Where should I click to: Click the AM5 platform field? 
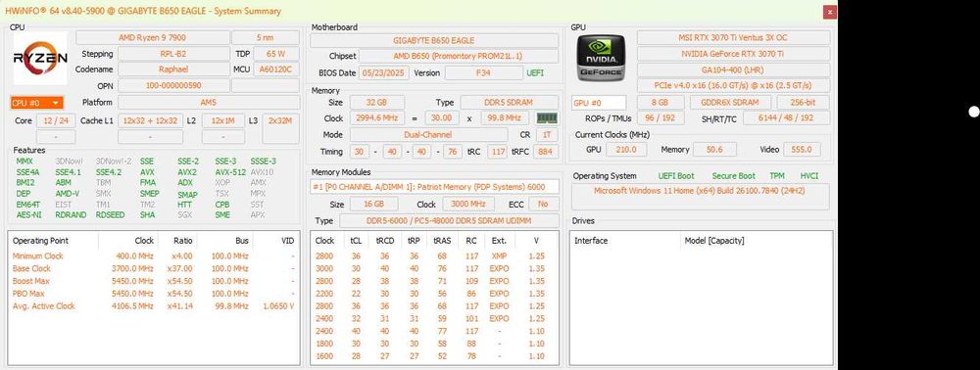point(209,103)
